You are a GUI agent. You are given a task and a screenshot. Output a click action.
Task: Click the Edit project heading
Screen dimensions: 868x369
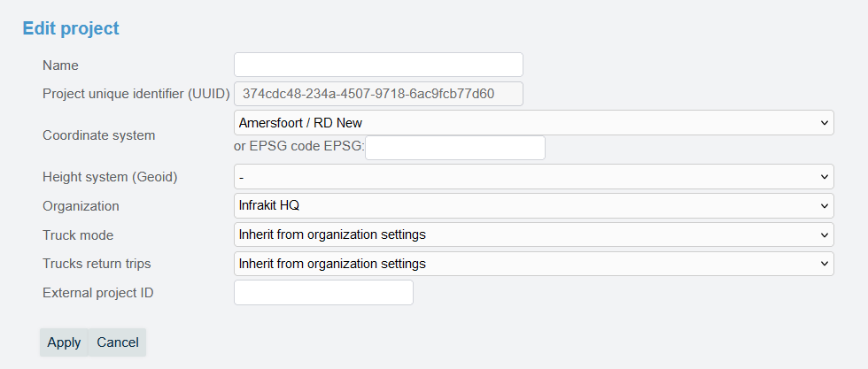pos(71,28)
